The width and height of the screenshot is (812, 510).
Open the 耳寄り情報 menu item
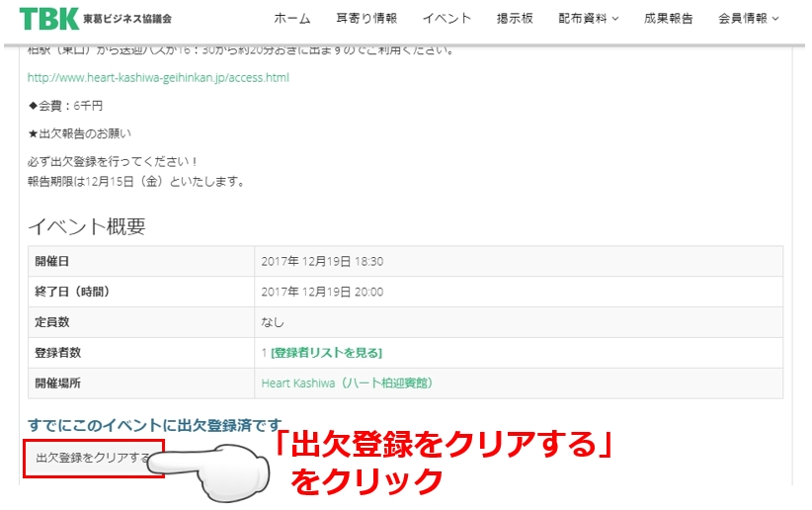click(x=366, y=19)
